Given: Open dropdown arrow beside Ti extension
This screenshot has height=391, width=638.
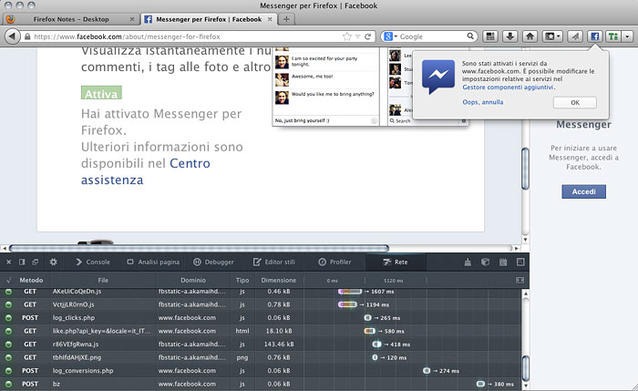Looking at the screenshot, I should click(627, 37).
